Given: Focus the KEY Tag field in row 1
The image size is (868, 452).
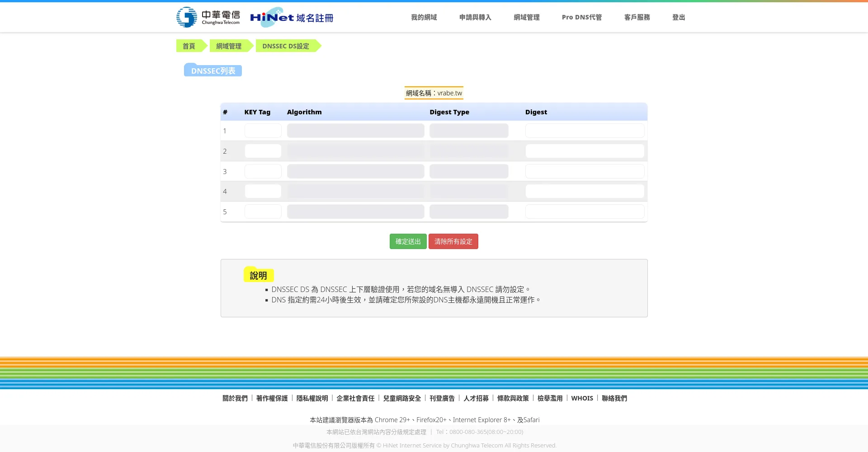Looking at the screenshot, I should (263, 131).
